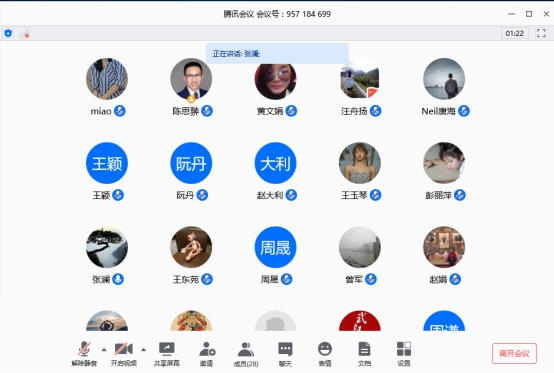Open video options arrow beside 开启视频
This screenshot has height=373, width=554.
pyautogui.click(x=143, y=350)
